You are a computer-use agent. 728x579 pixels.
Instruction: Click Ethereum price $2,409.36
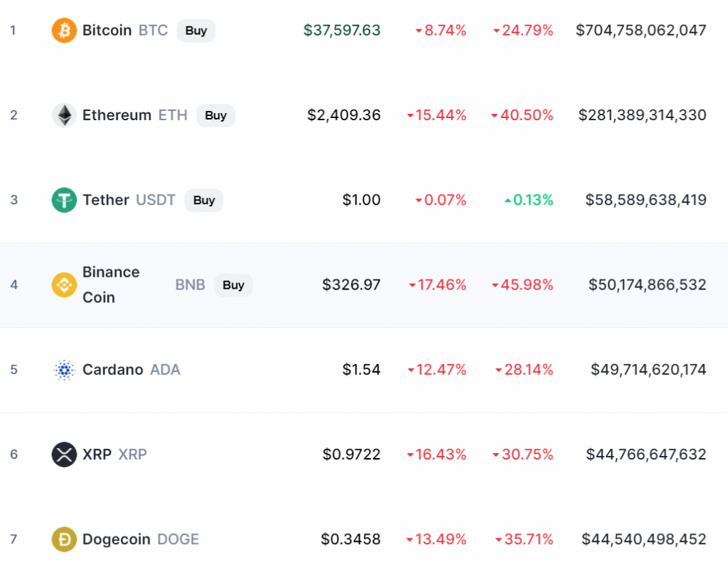(344, 115)
